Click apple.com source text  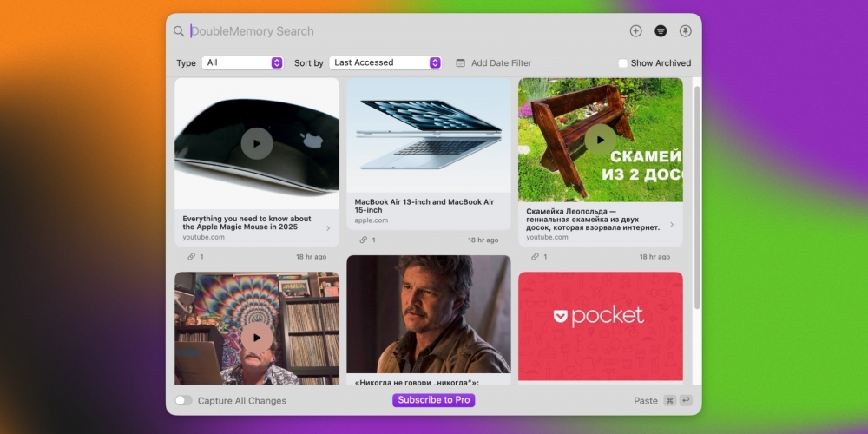tap(371, 220)
